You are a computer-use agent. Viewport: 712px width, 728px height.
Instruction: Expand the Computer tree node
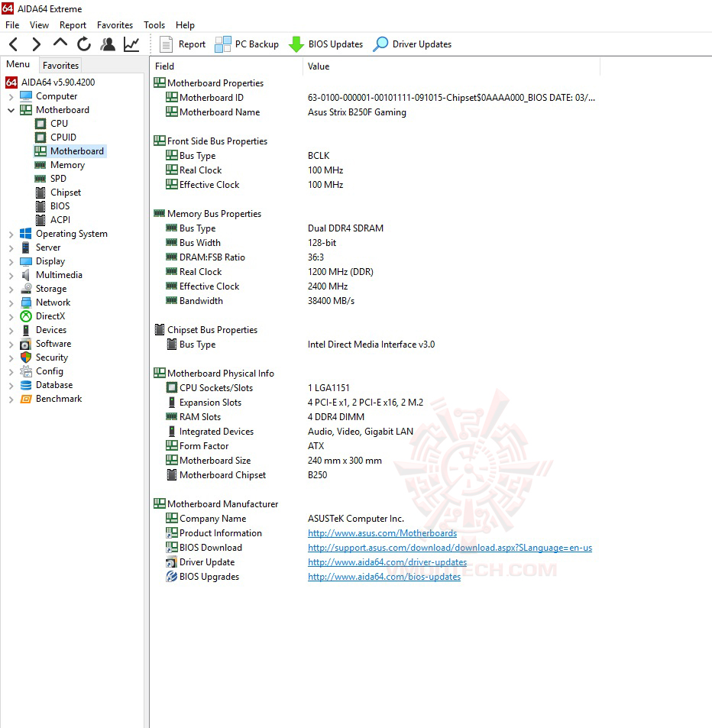(11, 96)
